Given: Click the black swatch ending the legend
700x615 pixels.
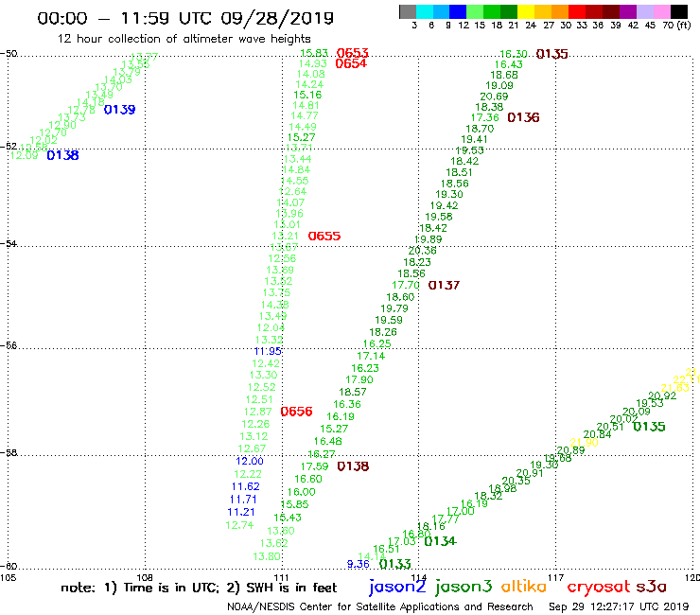Looking at the screenshot, I should click(x=678, y=11).
